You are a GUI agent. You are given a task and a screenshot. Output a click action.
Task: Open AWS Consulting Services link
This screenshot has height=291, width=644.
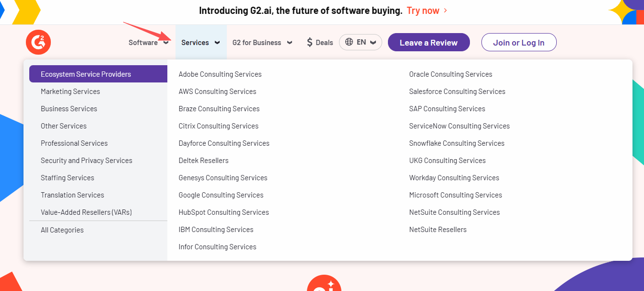217,92
